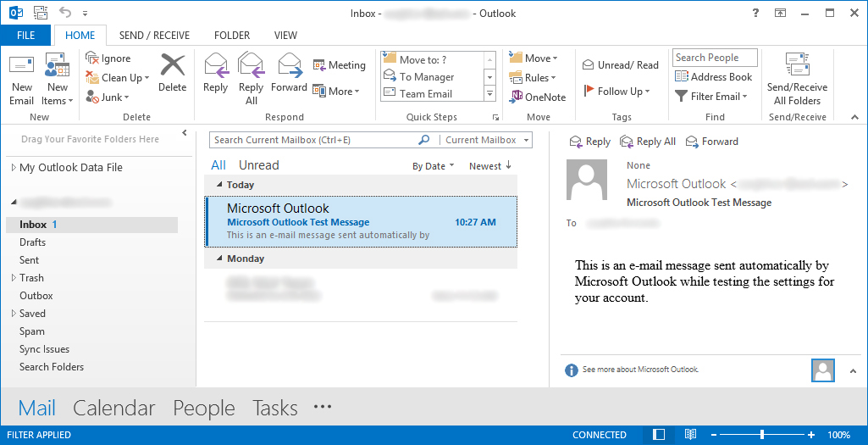Reply with a Meeting
This screenshot has height=445, width=868.
[x=339, y=64]
